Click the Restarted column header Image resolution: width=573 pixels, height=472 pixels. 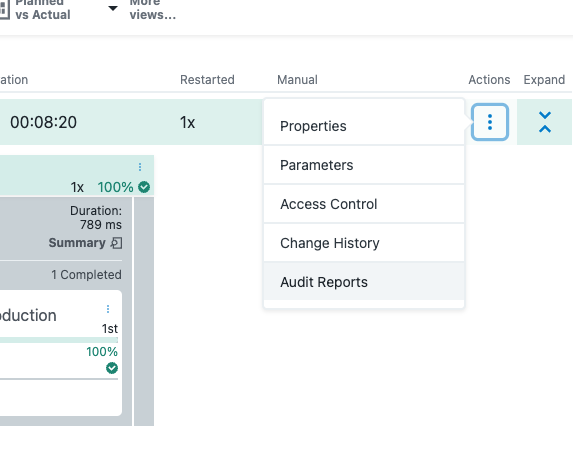(207, 80)
